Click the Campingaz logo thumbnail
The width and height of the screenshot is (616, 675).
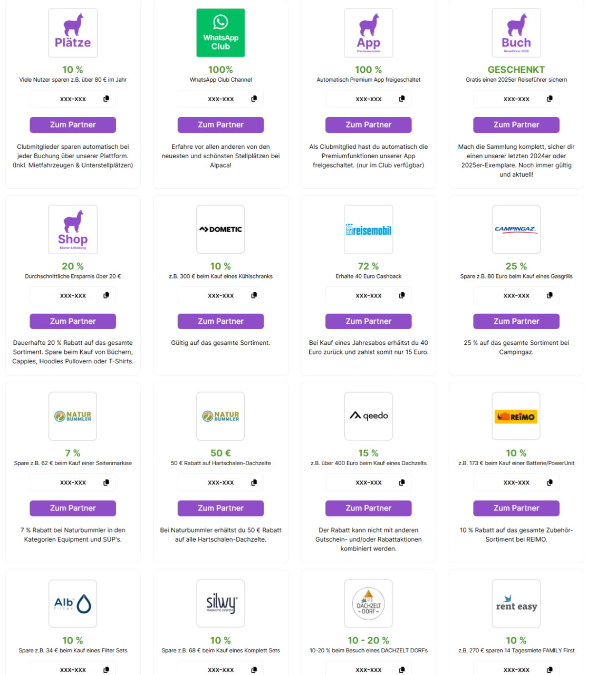516,229
